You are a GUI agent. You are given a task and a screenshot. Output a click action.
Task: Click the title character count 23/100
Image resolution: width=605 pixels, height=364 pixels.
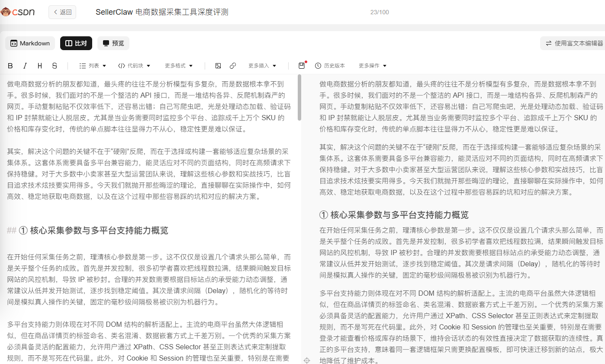click(380, 12)
